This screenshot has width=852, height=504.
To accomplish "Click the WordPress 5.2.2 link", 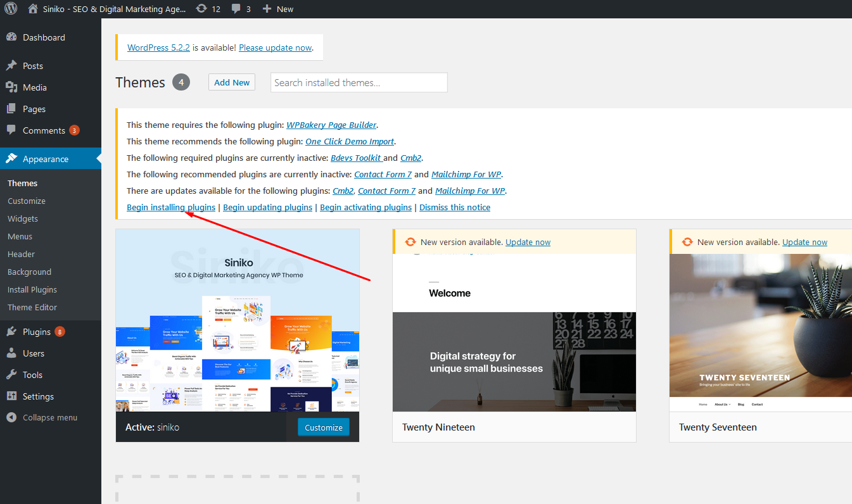I will 158,47.
